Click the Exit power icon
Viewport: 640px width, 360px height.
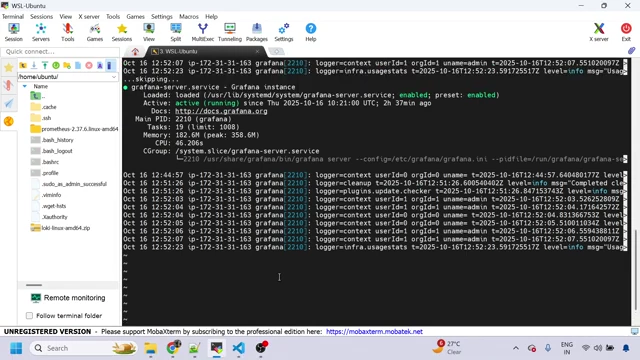[626, 32]
